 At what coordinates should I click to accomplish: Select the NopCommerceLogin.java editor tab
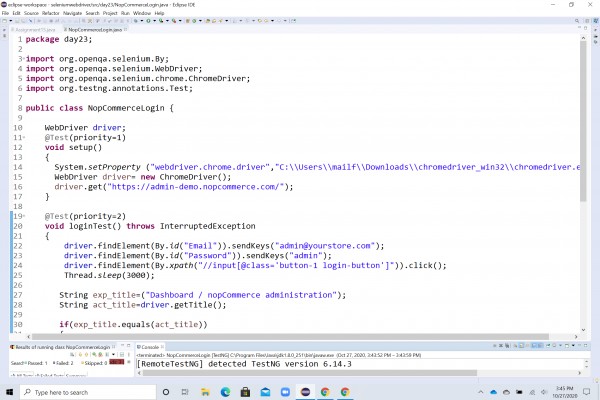95,29
